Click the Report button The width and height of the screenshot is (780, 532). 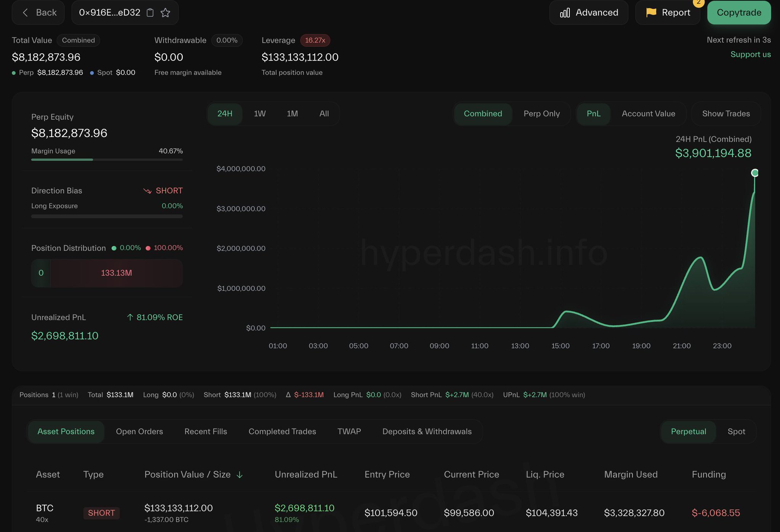[x=668, y=13]
